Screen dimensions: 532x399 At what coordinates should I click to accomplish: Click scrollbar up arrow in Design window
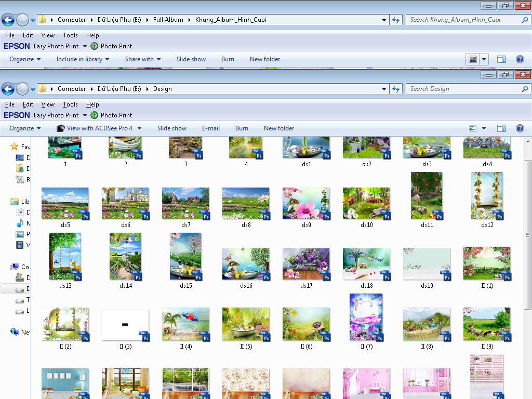527,141
